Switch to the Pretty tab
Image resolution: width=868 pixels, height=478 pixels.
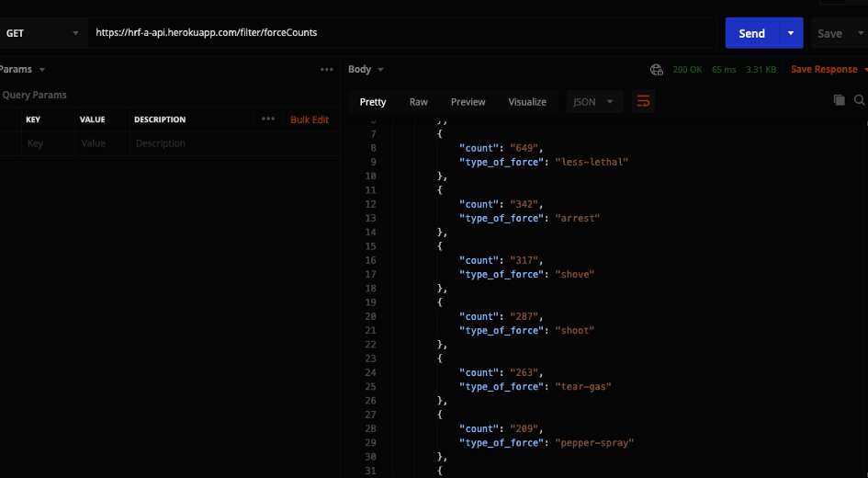373,102
